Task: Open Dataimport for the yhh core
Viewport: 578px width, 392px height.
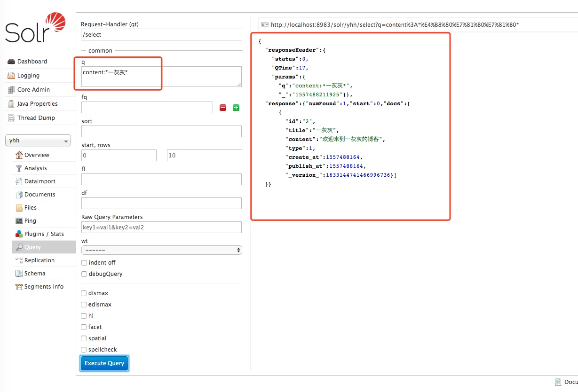Action: click(40, 181)
